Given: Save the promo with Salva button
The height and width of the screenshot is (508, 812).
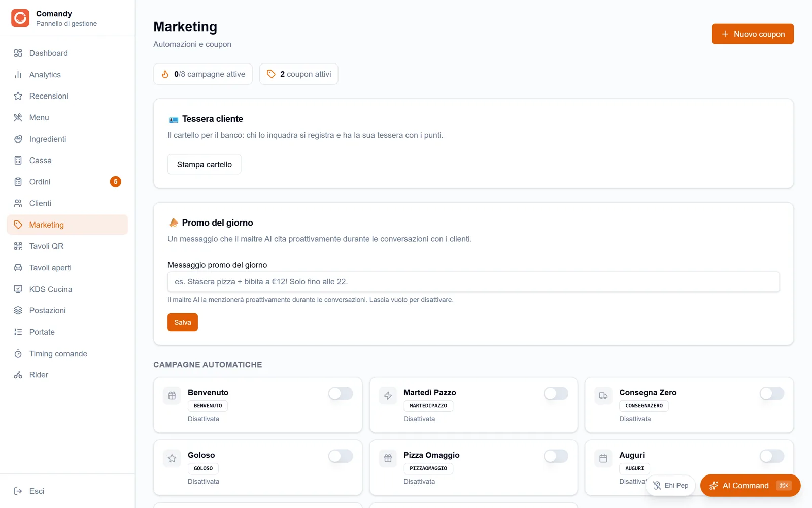Looking at the screenshot, I should [x=183, y=323].
